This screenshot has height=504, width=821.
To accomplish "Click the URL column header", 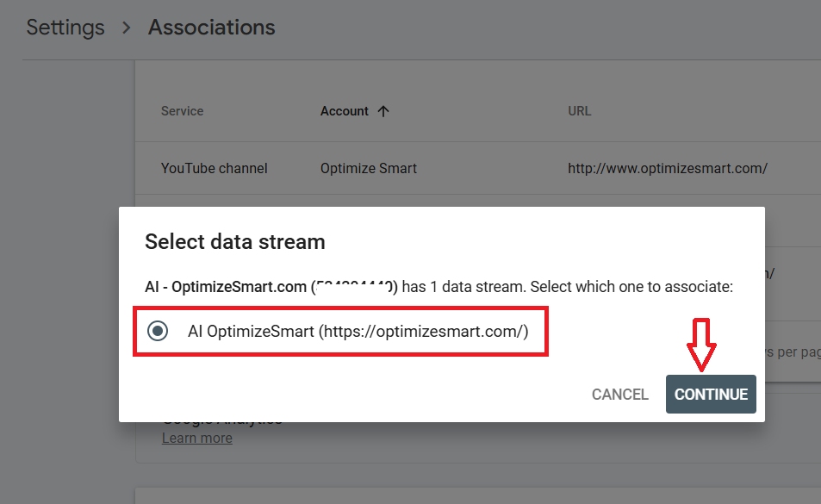I will pyautogui.click(x=580, y=111).
